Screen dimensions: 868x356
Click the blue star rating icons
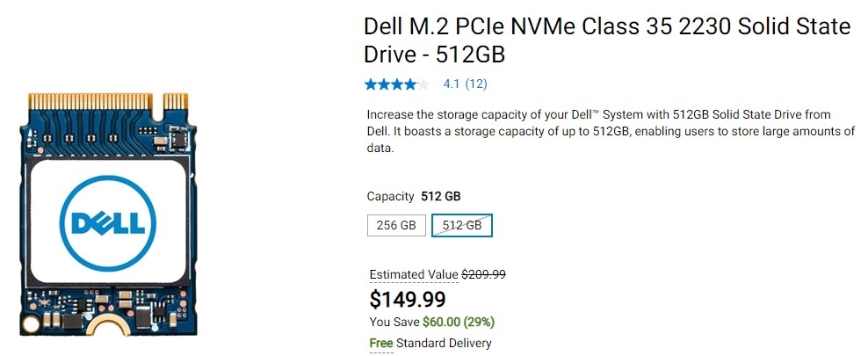click(397, 84)
